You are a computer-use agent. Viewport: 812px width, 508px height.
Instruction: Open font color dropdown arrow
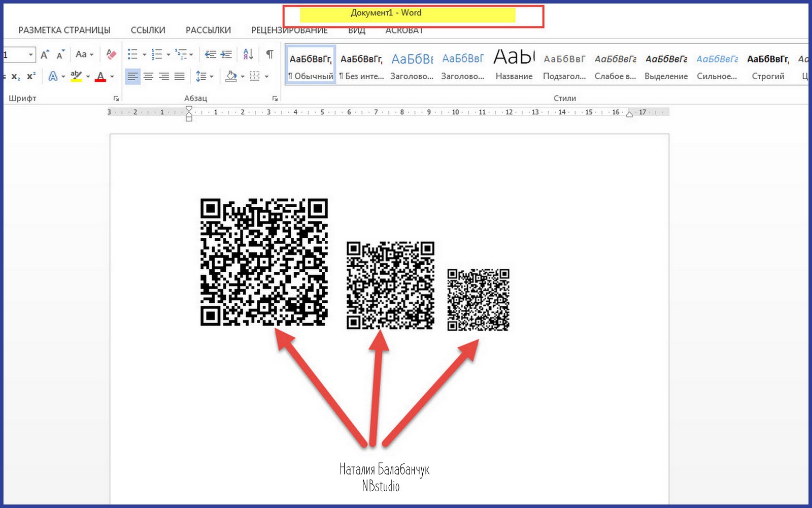112,77
